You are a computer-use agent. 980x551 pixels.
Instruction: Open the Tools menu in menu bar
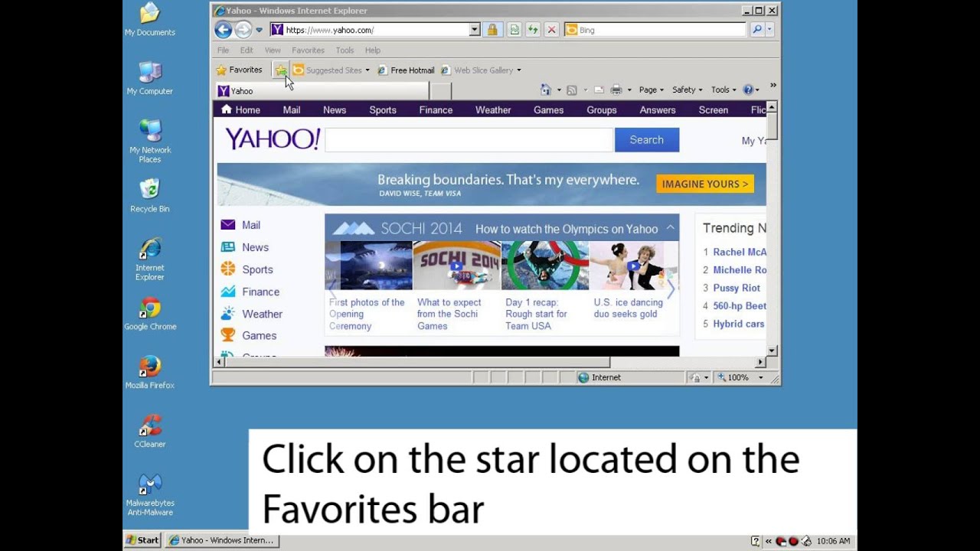click(x=345, y=51)
